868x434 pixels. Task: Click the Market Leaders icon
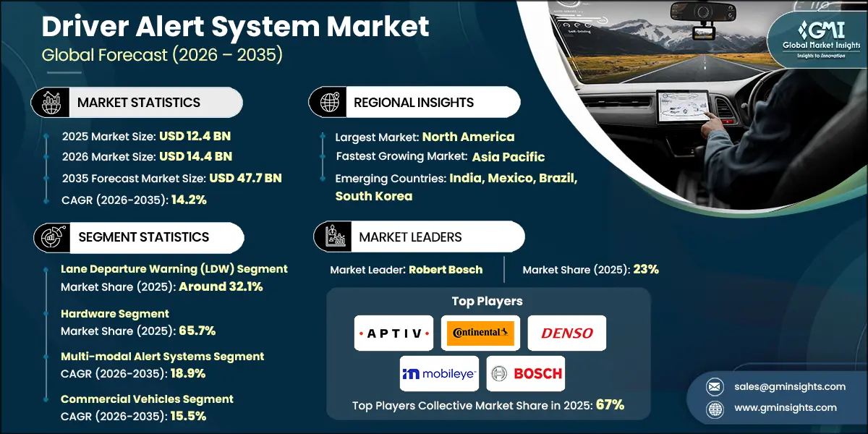coord(333,237)
